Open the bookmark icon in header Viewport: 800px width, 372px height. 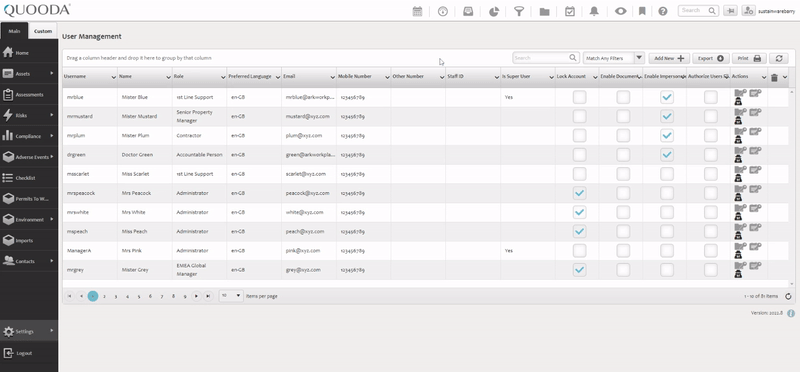pyautogui.click(x=642, y=11)
